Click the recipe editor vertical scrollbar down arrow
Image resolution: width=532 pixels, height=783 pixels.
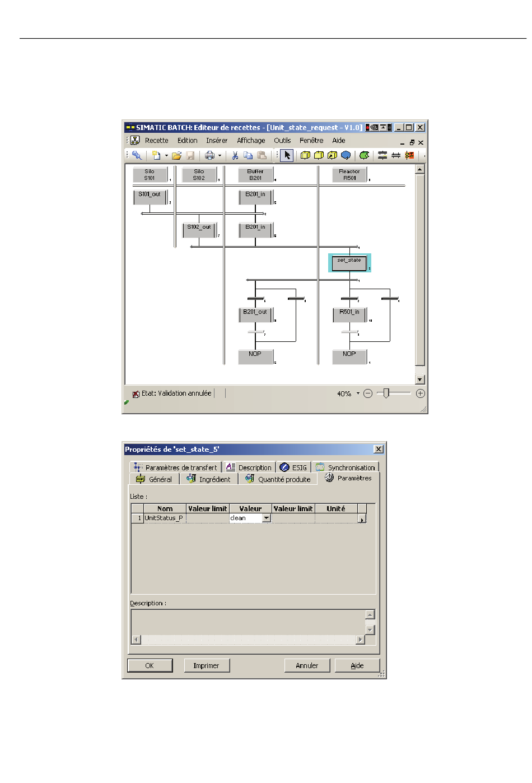pyautogui.click(x=420, y=379)
